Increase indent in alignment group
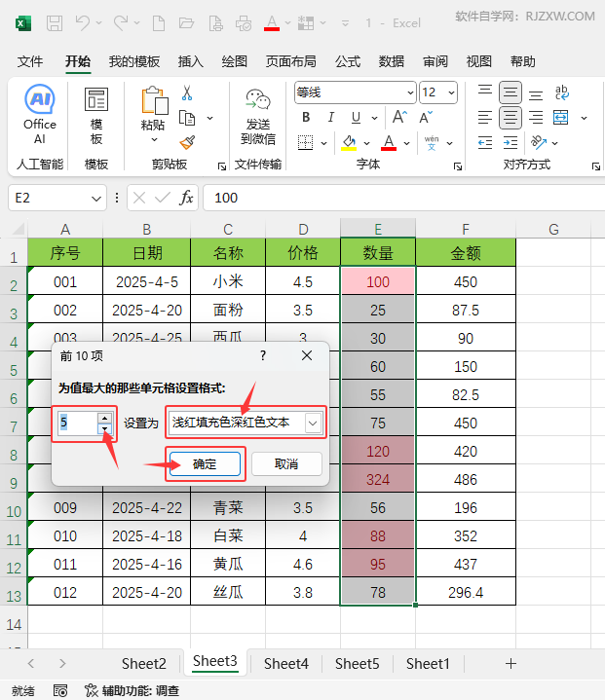This screenshot has height=700, width=605. (510, 143)
